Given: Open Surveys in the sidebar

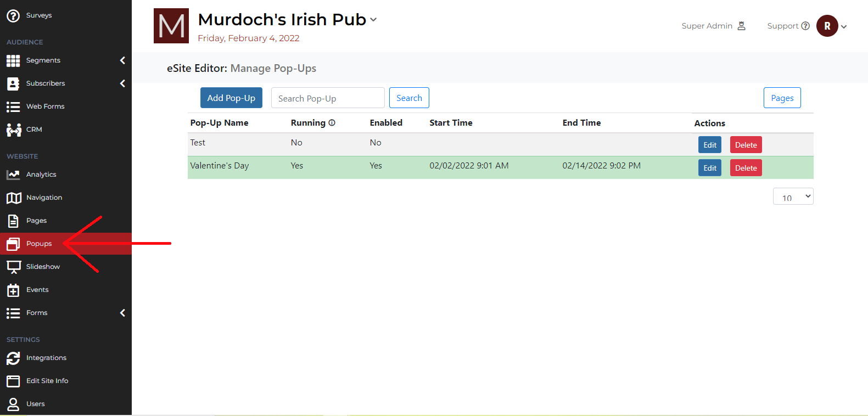Looking at the screenshot, I should (39, 15).
